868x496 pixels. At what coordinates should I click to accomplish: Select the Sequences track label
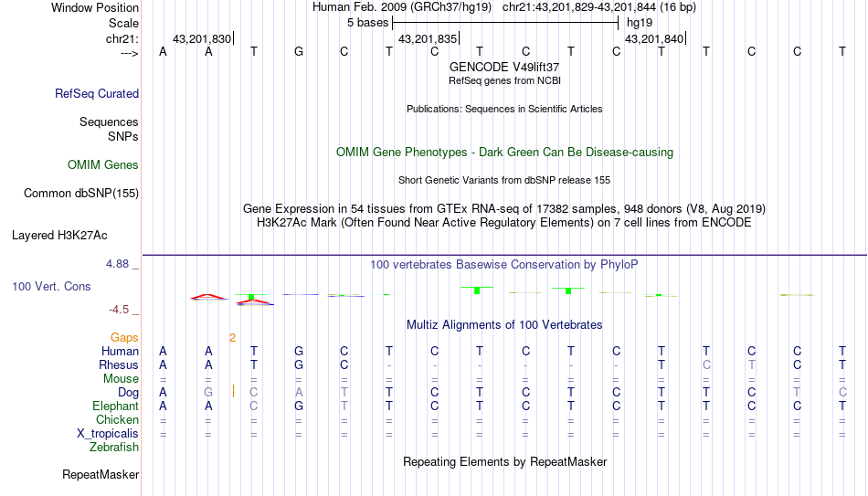(x=109, y=121)
